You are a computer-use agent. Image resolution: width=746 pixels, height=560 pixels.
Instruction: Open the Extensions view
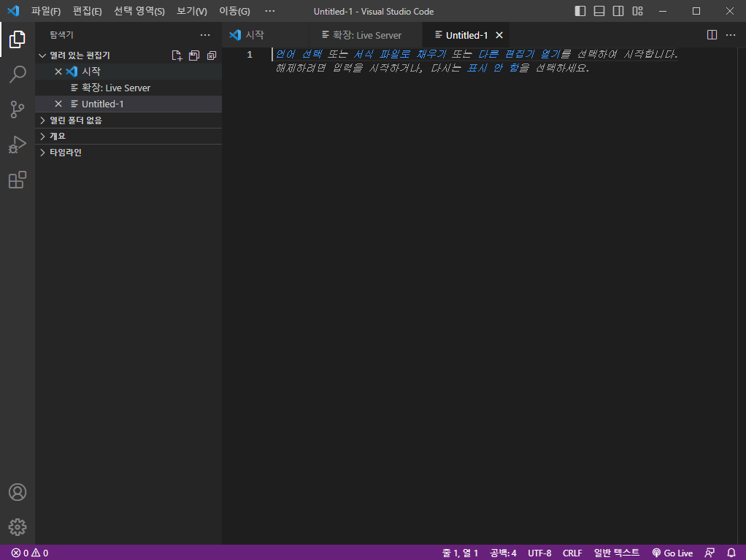click(x=17, y=180)
